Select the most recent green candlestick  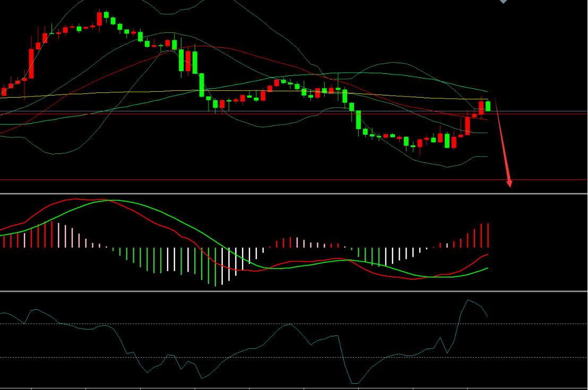[488, 106]
